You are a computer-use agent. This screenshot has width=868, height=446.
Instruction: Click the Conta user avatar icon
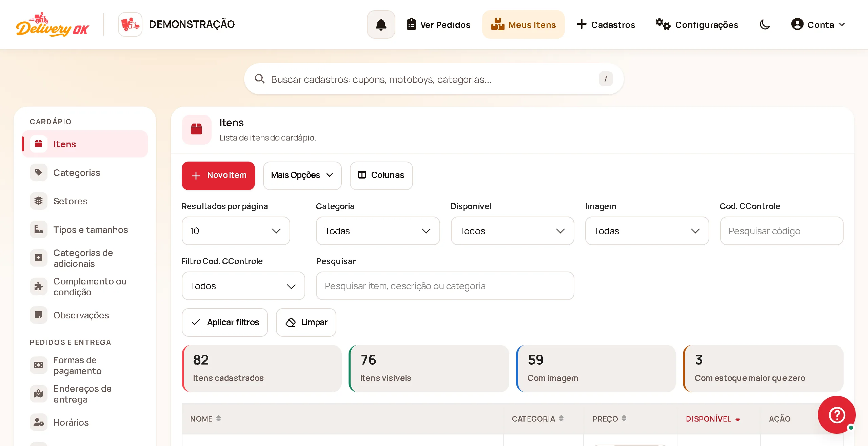pos(797,24)
